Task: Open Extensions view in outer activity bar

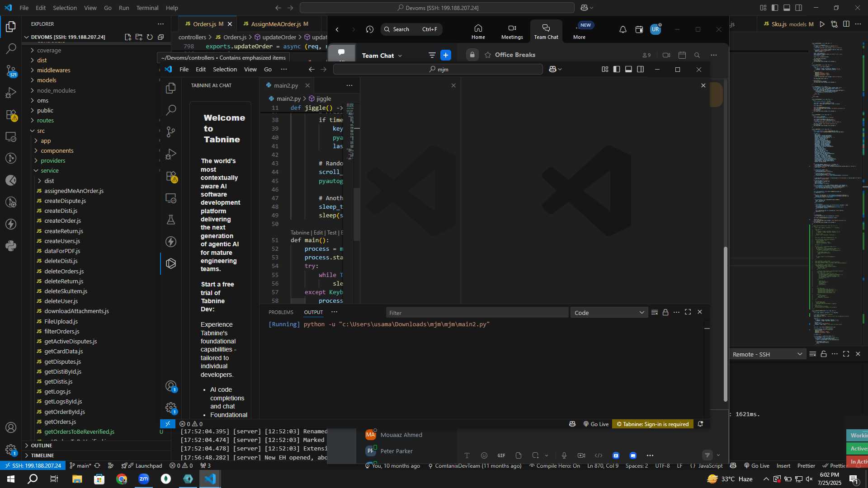Action: (11, 115)
